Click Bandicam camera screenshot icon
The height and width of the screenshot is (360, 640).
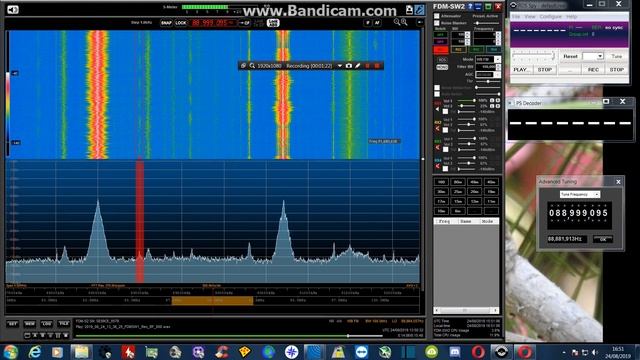(349, 66)
